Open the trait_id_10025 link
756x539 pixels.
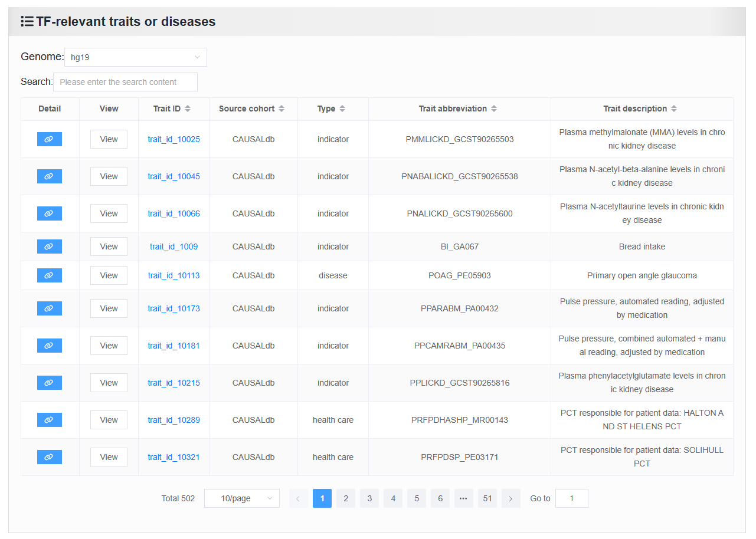coord(174,140)
